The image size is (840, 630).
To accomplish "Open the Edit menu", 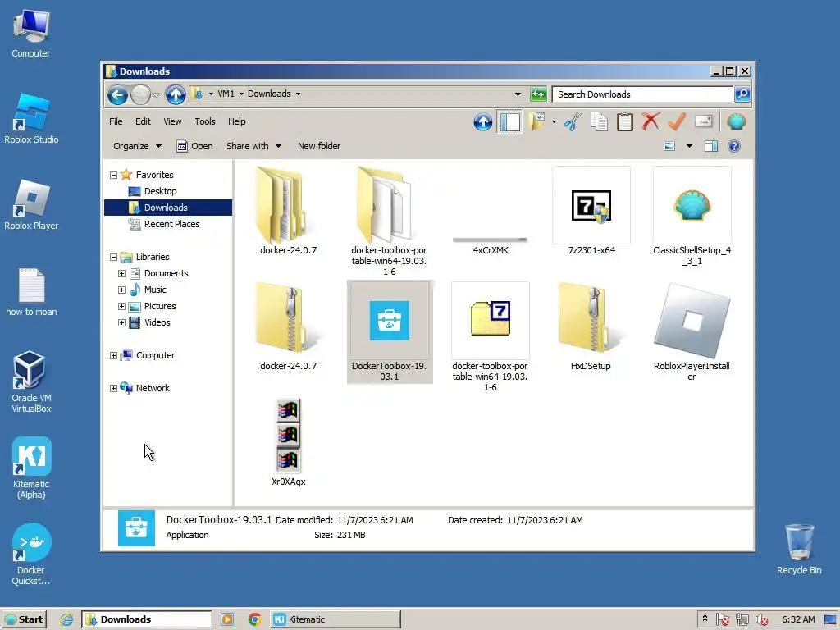I will coord(143,121).
